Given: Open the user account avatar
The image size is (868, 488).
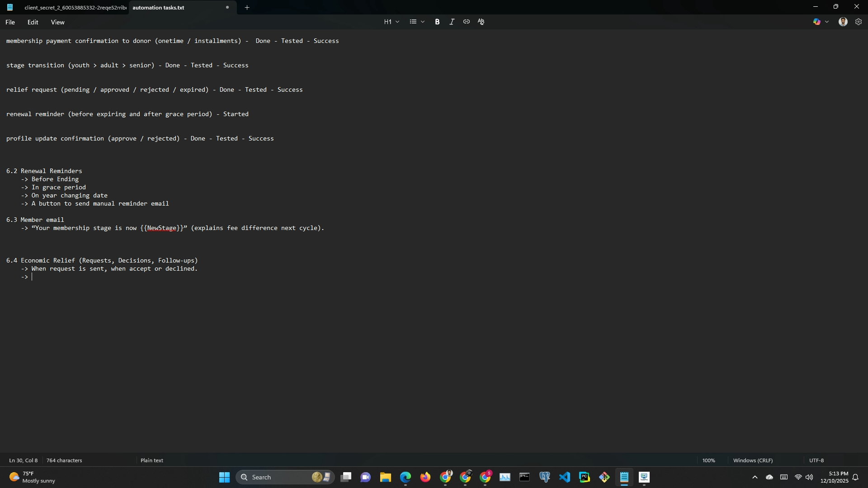Looking at the screenshot, I should pos(843,22).
